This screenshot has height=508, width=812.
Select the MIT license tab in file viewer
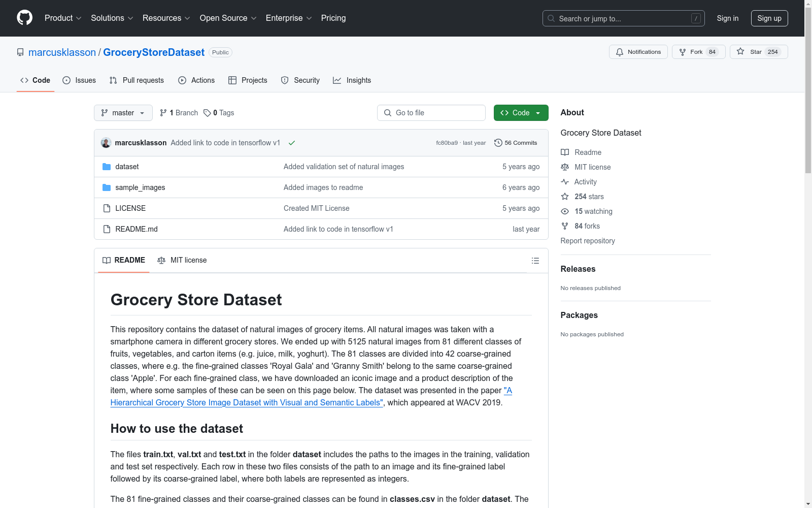coord(182,260)
